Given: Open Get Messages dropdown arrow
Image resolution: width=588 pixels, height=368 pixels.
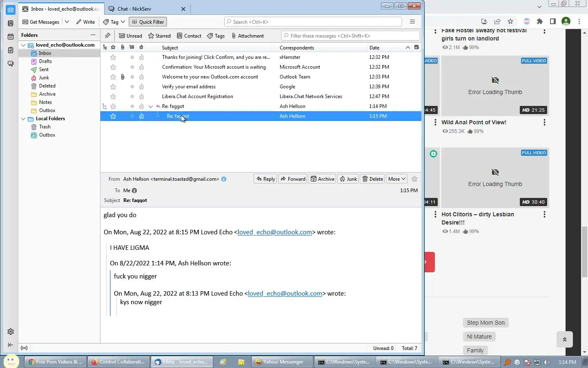Looking at the screenshot, I should pyautogui.click(x=67, y=22).
